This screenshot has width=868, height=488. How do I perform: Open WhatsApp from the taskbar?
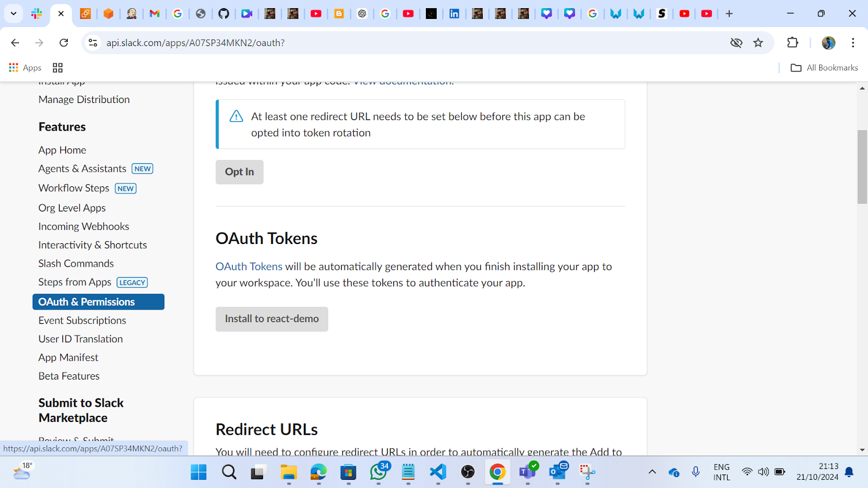(x=379, y=472)
